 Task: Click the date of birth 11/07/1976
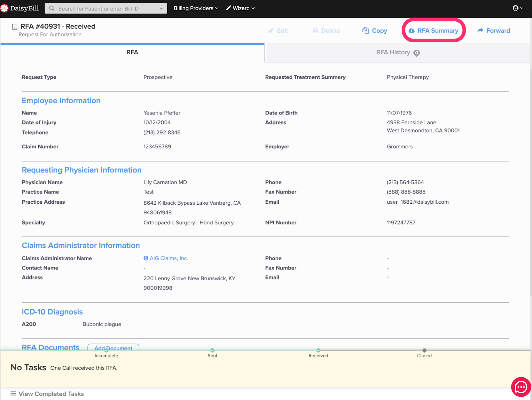point(399,113)
